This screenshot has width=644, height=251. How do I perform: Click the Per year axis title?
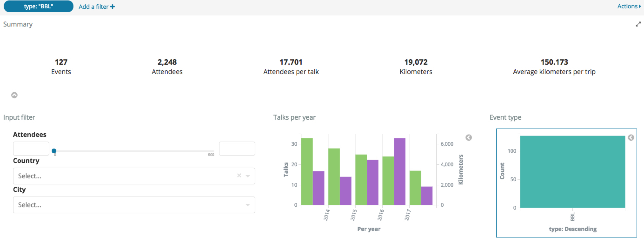pyautogui.click(x=369, y=229)
